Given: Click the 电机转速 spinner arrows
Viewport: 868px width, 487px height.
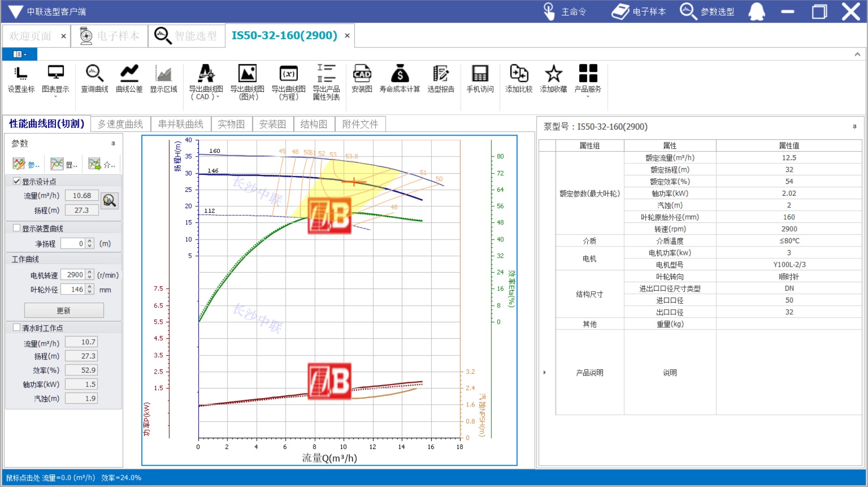Looking at the screenshot, I should coord(90,274).
